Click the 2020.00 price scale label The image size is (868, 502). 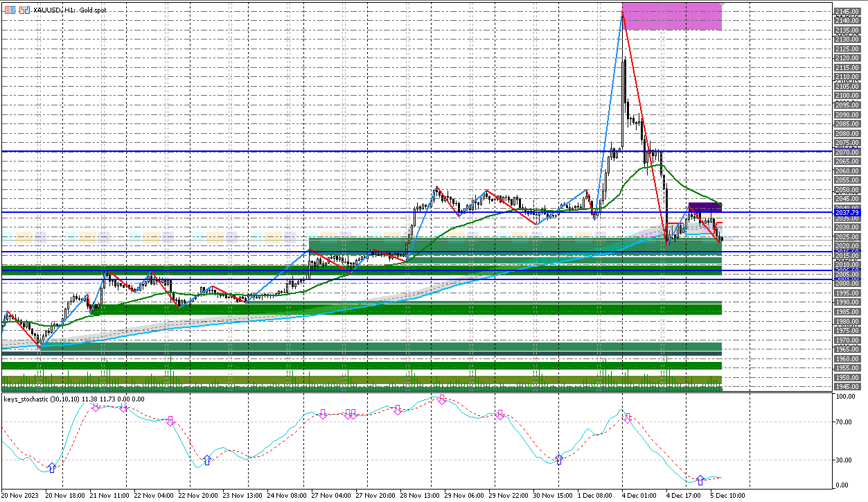click(848, 246)
